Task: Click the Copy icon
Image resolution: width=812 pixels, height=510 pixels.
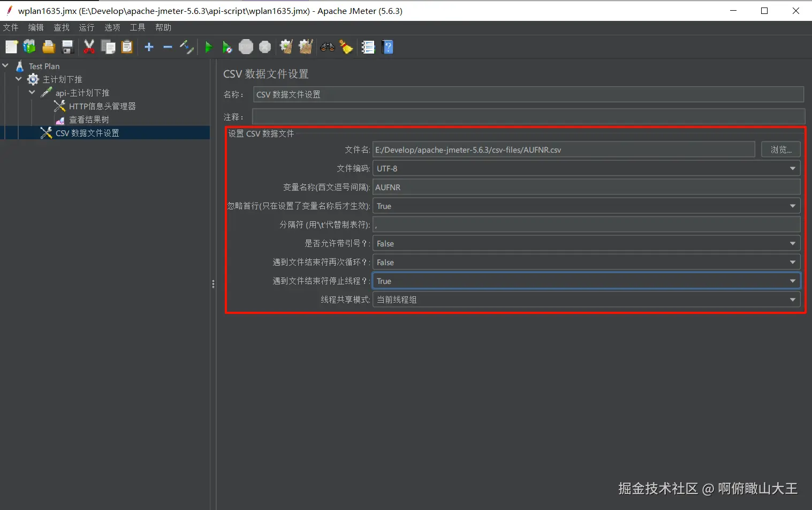Action: coord(108,47)
